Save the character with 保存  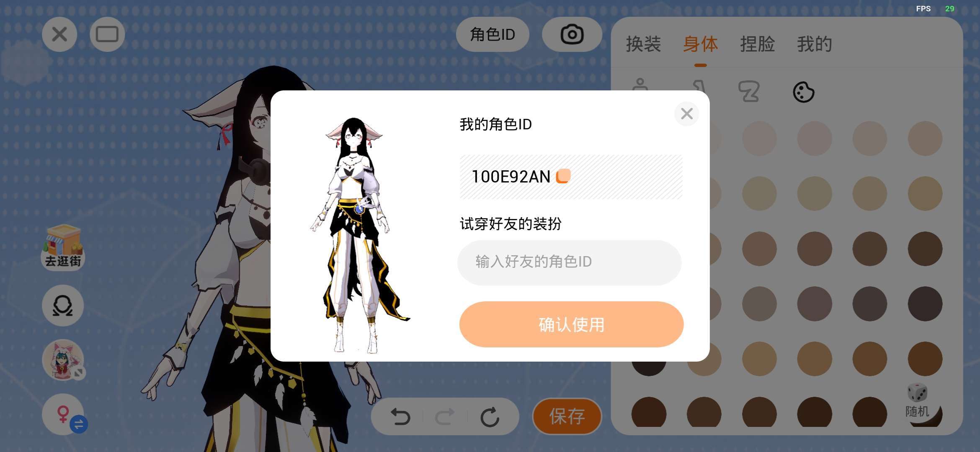(x=567, y=416)
